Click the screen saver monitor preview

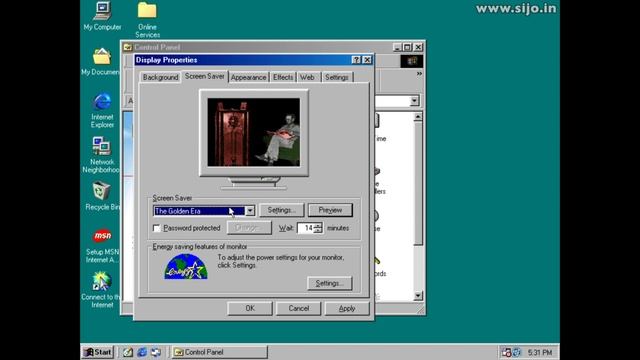[253, 132]
